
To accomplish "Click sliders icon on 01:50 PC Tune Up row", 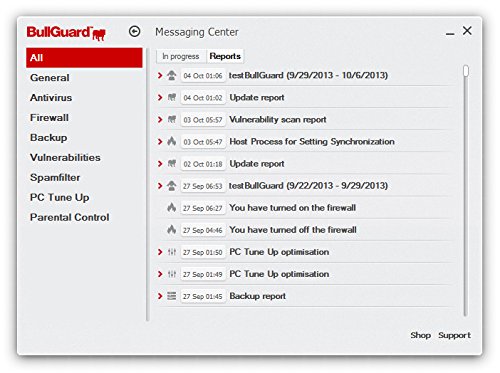I will [172, 252].
